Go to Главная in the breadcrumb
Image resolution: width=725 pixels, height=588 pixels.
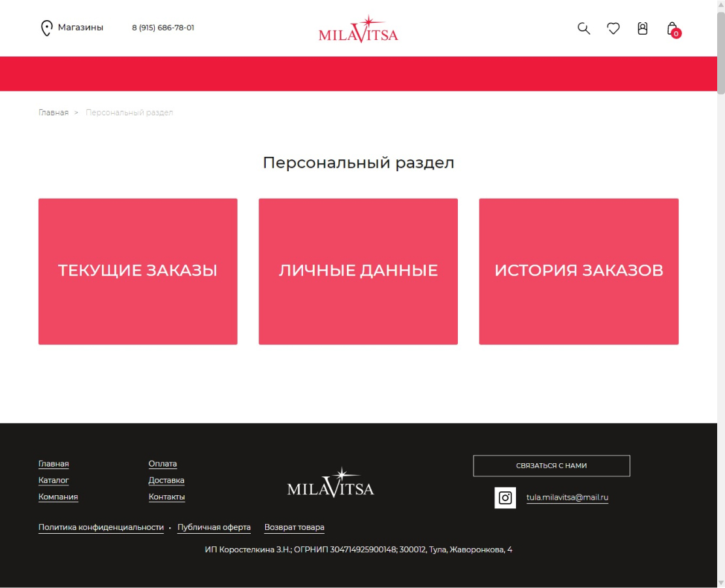[53, 112]
